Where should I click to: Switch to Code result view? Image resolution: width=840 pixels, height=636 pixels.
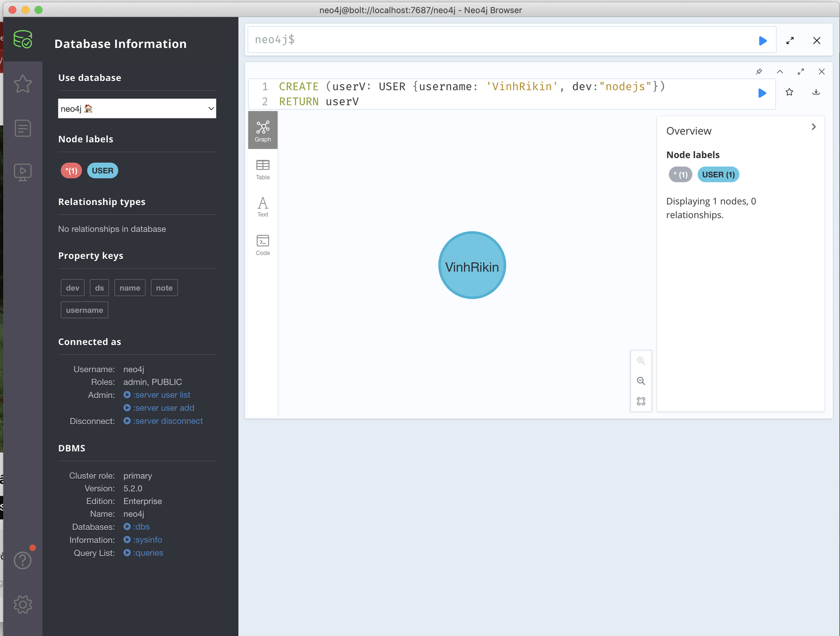[263, 245]
